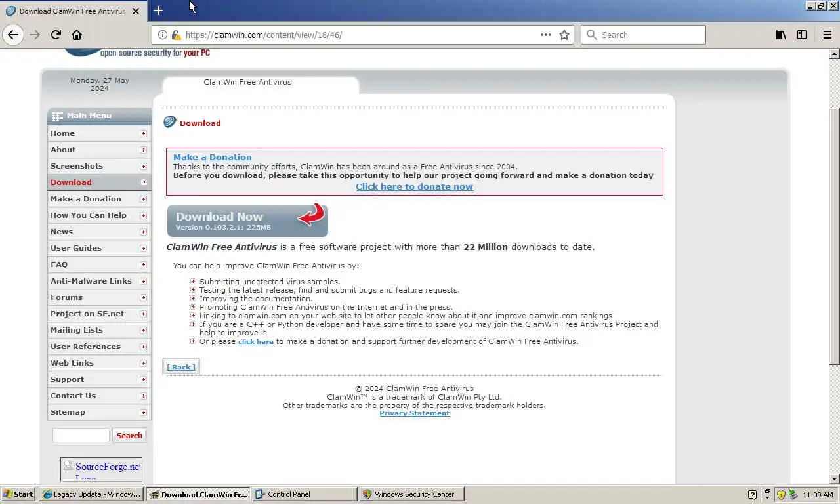Click the Download ClamWin taskbar button
This screenshot has height=504, width=840.
coord(198,494)
